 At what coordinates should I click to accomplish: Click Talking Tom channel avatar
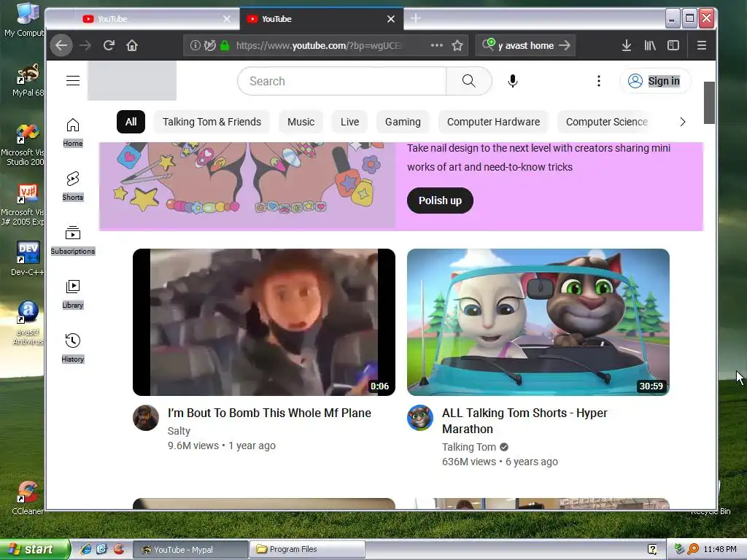pos(420,418)
